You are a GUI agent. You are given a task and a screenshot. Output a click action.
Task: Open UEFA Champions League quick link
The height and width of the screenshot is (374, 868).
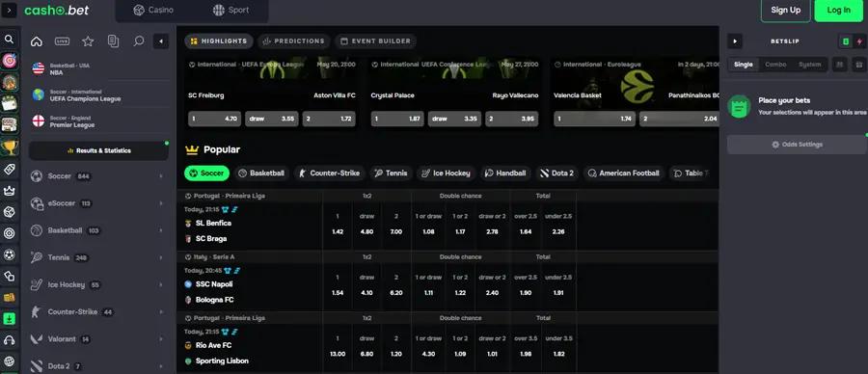(98, 95)
